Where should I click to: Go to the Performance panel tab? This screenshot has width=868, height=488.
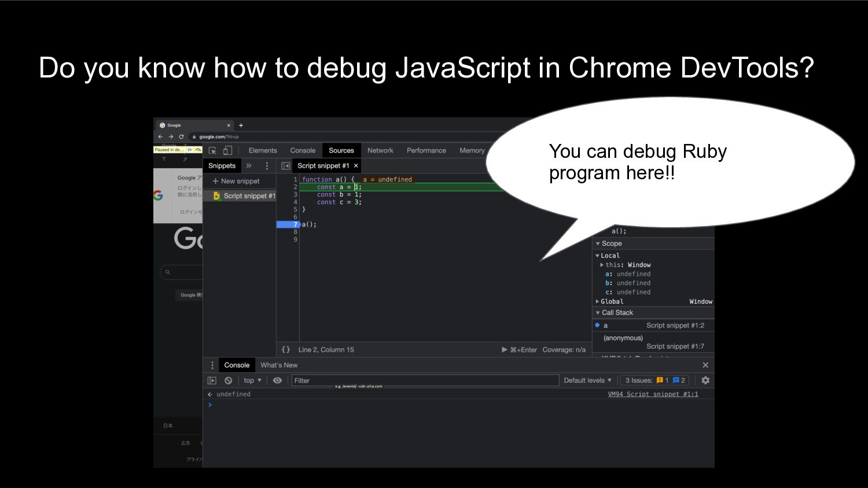coord(426,150)
